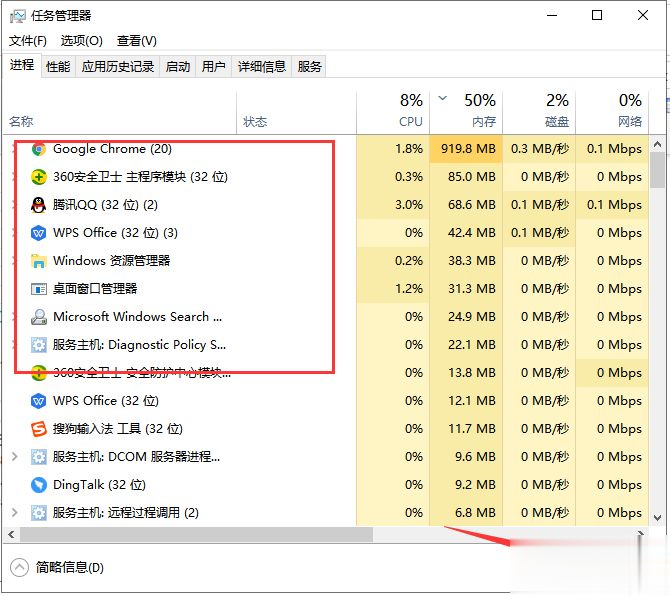This screenshot has height=596, width=670.
Task: Sort by the 状态 column header
Action: pyautogui.click(x=297, y=112)
